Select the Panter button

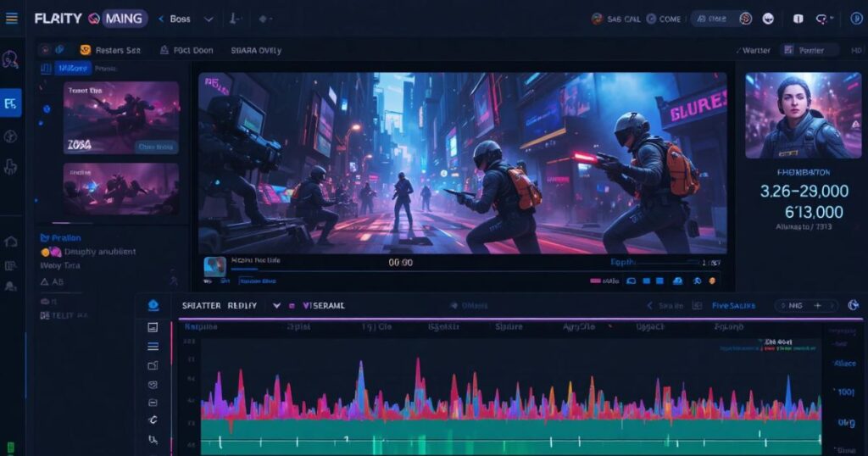810,50
